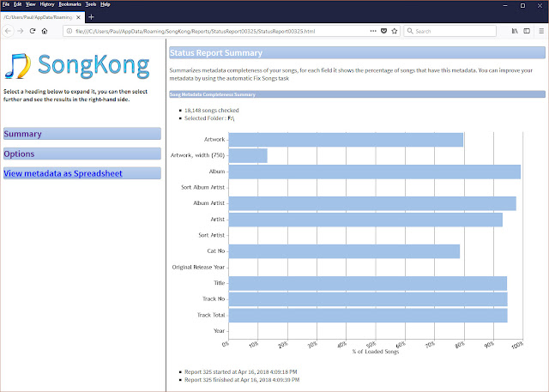Viewport: 549px width, 392px height.
Task: Open the browser home page icon
Action: click(45, 31)
